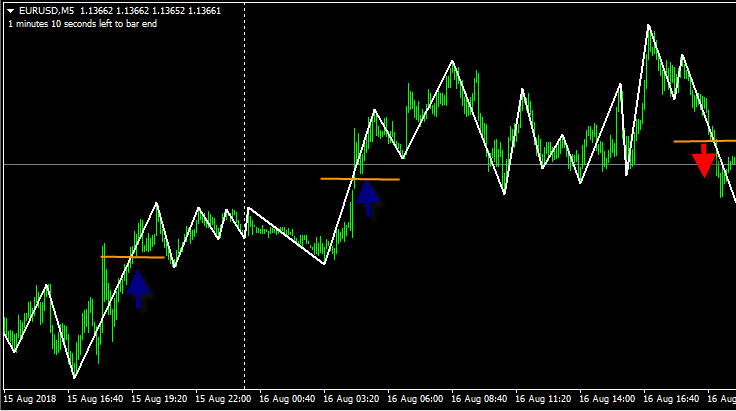
Task: Click the lowest white zigzag trough
Action: [x=74, y=377]
